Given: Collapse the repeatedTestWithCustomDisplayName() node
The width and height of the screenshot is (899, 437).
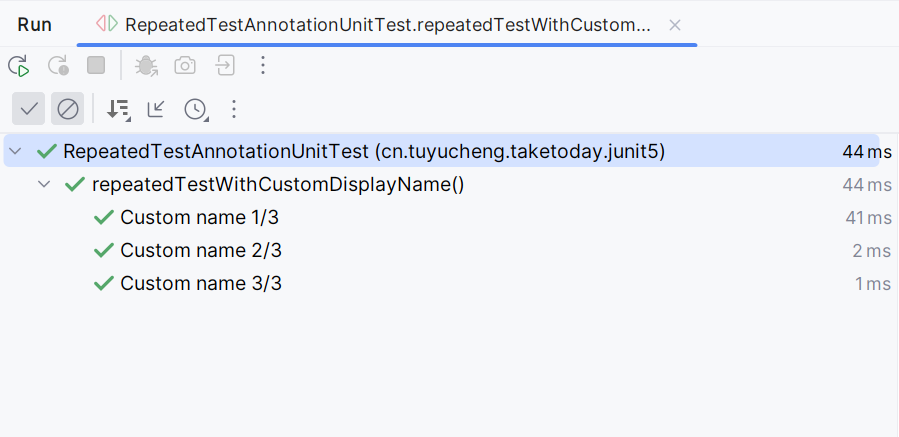Looking at the screenshot, I should [44, 185].
